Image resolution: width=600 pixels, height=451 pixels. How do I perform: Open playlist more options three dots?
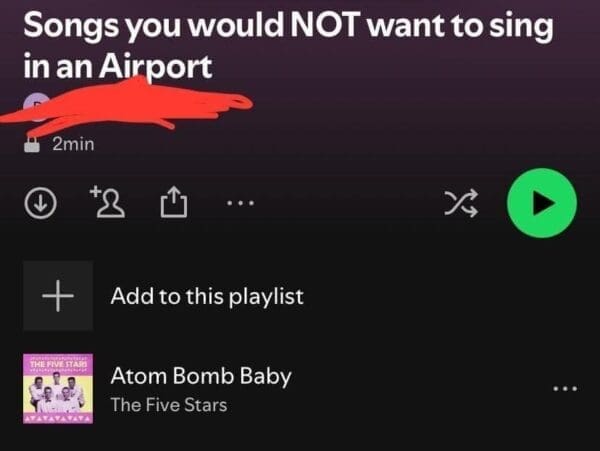click(x=240, y=203)
